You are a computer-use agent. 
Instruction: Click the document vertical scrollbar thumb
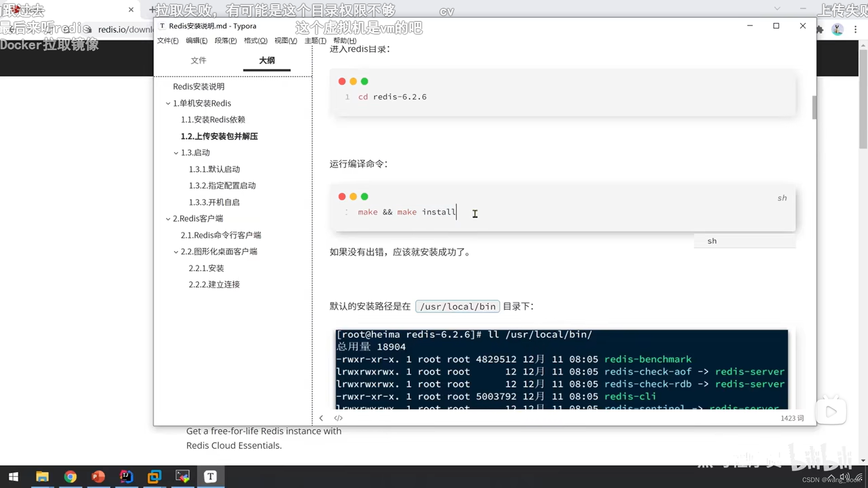(x=814, y=108)
